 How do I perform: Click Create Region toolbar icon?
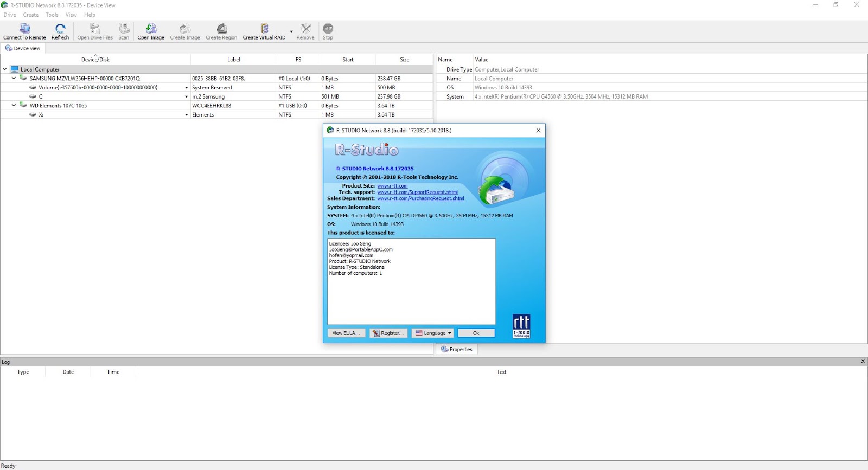point(221,31)
